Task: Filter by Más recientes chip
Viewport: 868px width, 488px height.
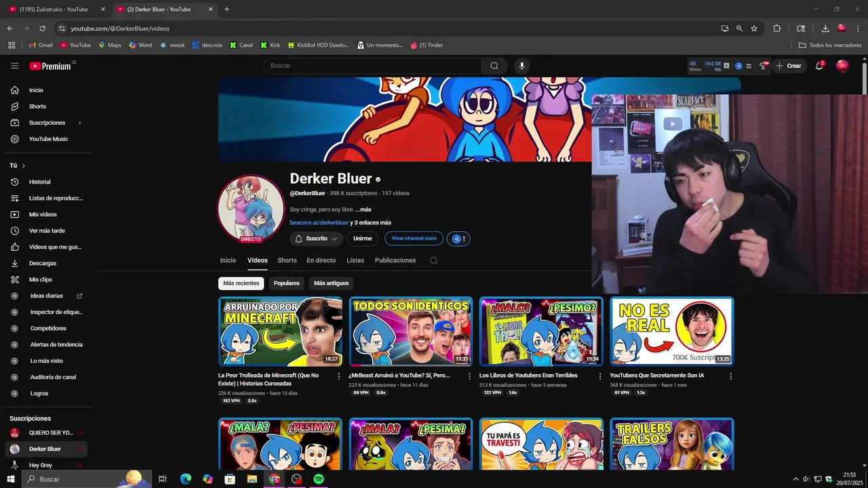Action: point(241,283)
